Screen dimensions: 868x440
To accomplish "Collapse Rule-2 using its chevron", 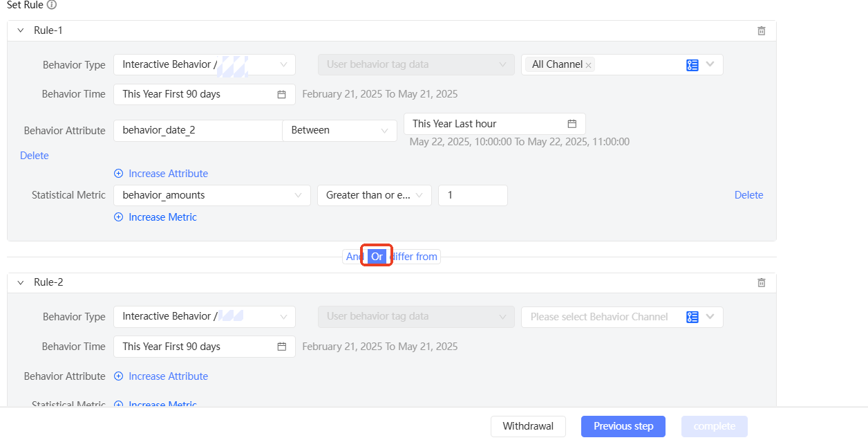I will click(20, 282).
